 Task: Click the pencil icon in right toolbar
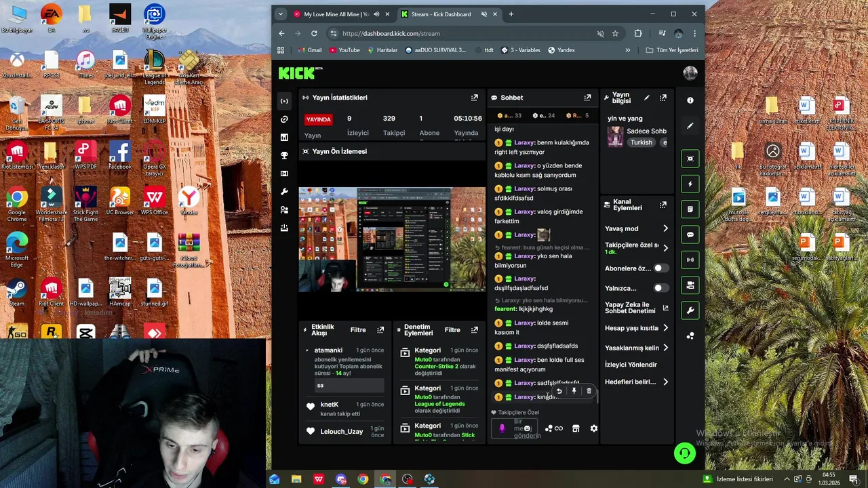[690, 125]
